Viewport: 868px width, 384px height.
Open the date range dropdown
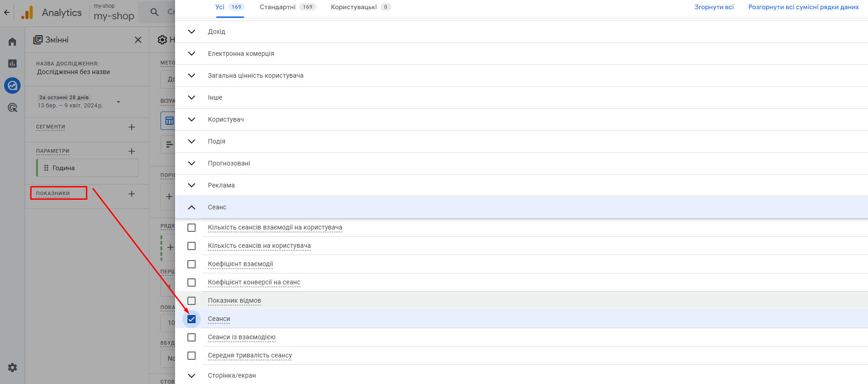click(x=118, y=102)
